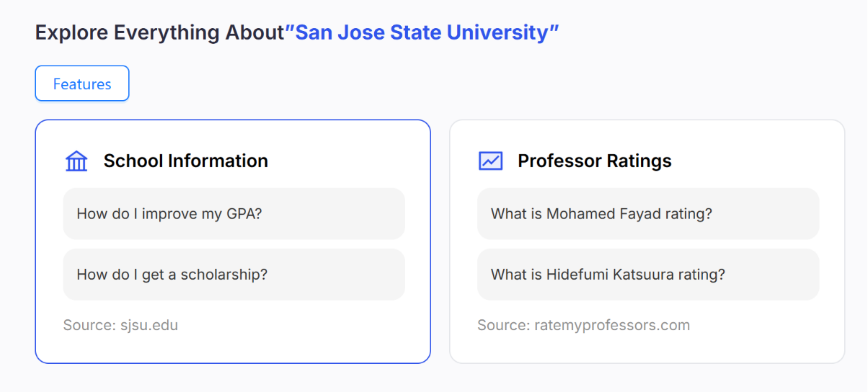
Task: Click the Professor Ratings heading text
Action: click(x=594, y=161)
